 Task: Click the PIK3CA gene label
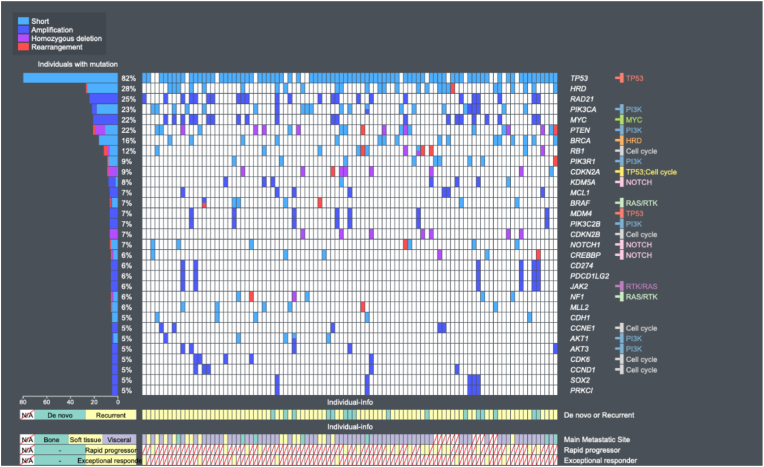tap(583, 109)
